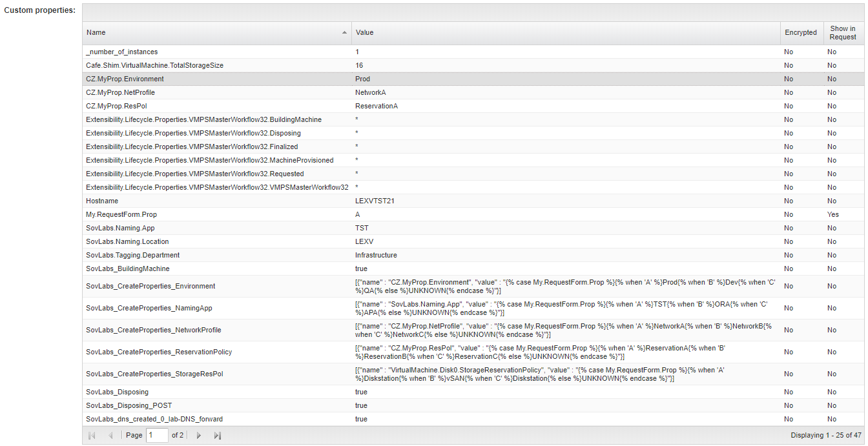Select the _number_of_instances property
This screenshot has height=446, width=868.
(x=121, y=52)
